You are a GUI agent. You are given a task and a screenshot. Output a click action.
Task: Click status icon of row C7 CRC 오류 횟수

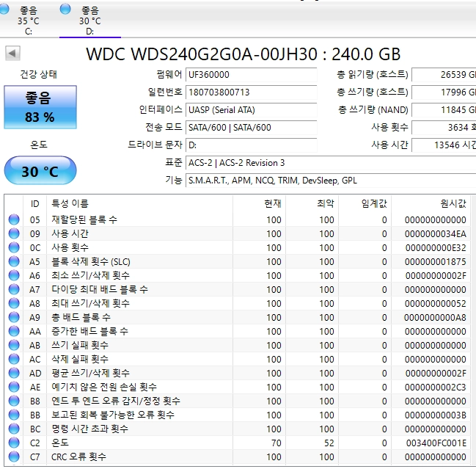tap(14, 457)
